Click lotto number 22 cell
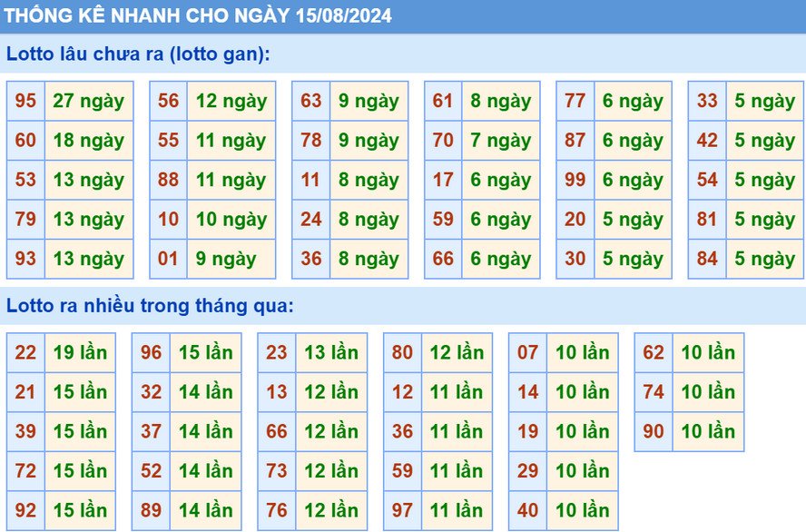Image resolution: width=806 pixels, height=532 pixels. click(x=25, y=352)
